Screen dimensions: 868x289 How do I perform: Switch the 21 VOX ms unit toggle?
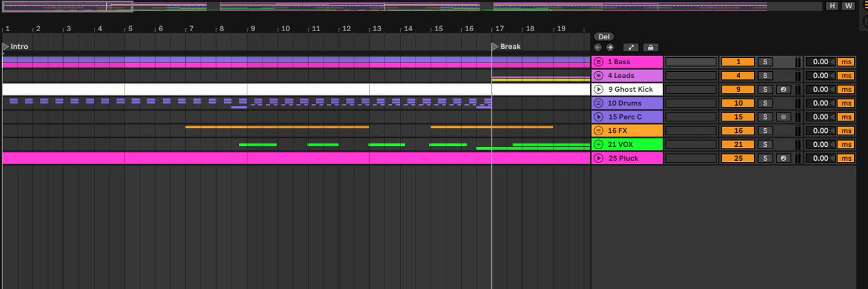[845, 144]
